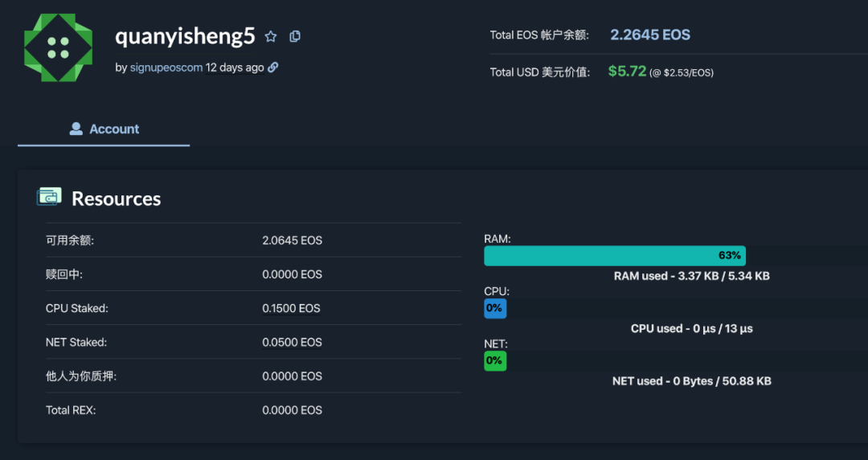868x460 pixels.
Task: Click the green NET 0% badge
Action: click(494, 361)
